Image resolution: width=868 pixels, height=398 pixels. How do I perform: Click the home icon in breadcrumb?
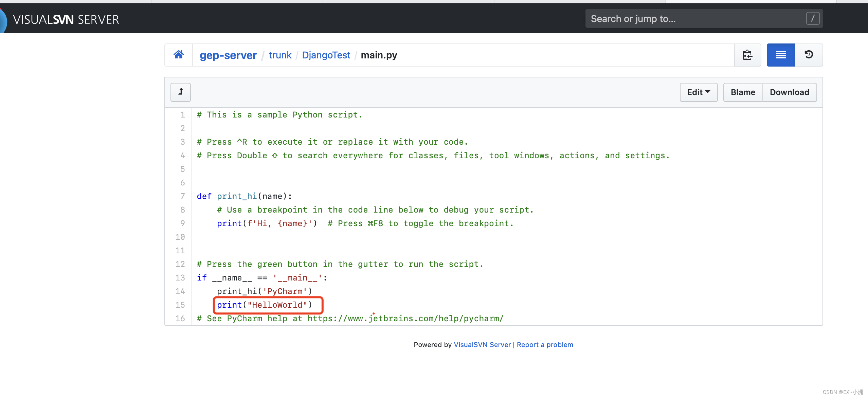pos(179,55)
